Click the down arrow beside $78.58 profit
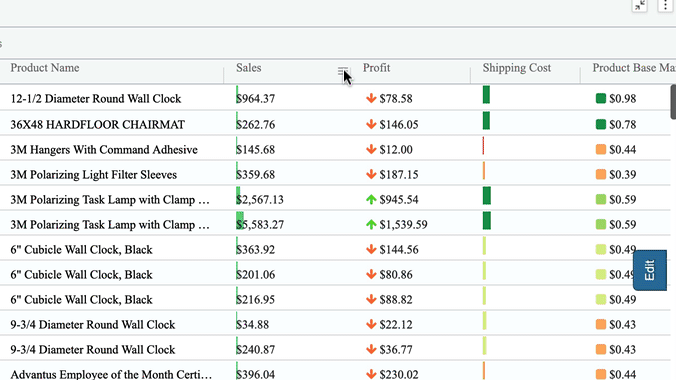The height and width of the screenshot is (380, 676). pyautogui.click(x=371, y=98)
